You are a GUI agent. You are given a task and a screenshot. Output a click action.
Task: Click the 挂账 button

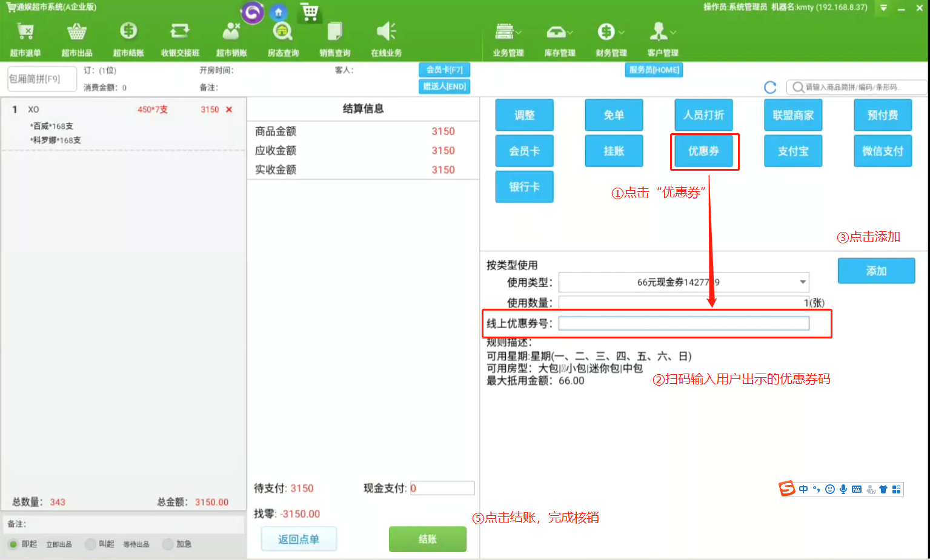(614, 151)
